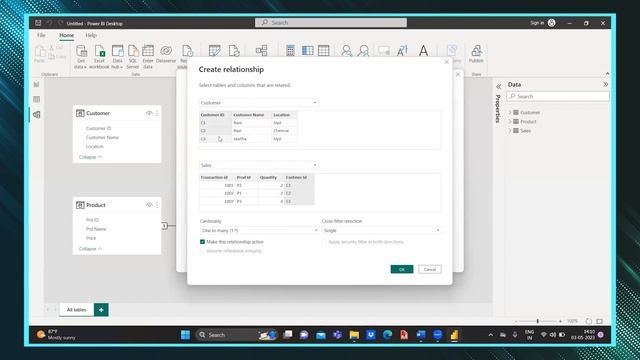Click the save icon in title bar
The width and height of the screenshot is (640, 360).
click(x=38, y=23)
